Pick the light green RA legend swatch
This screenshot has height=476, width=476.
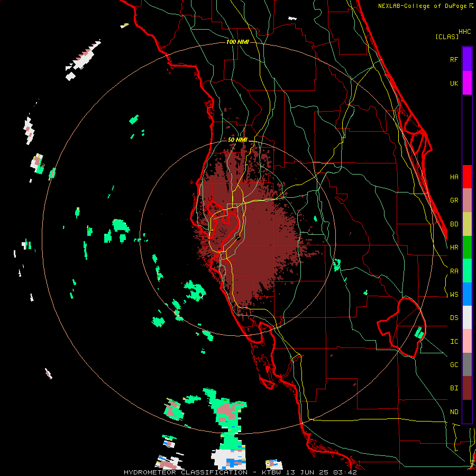(467, 271)
